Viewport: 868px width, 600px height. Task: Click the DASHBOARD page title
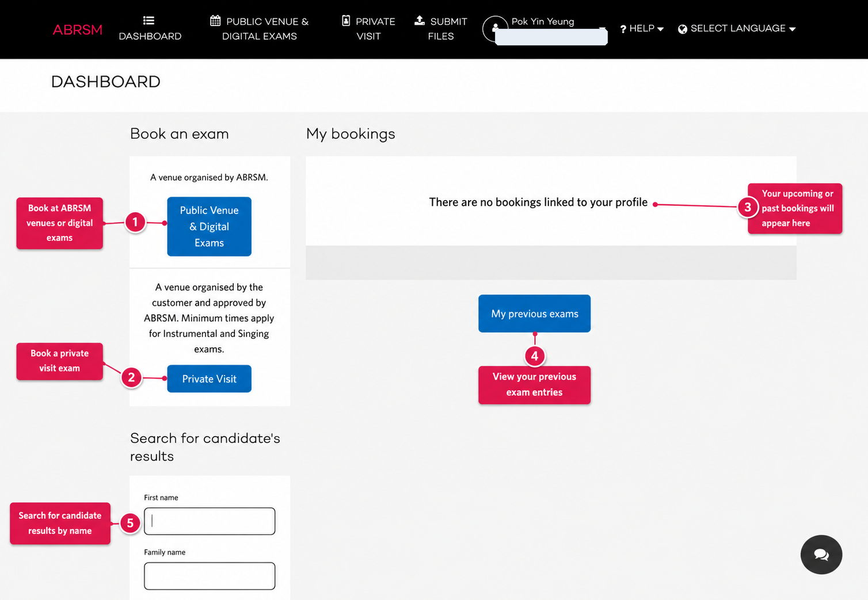pyautogui.click(x=106, y=82)
